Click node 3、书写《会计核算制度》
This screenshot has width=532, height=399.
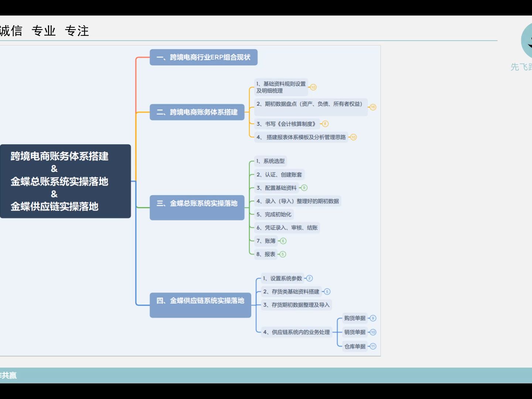(x=287, y=124)
